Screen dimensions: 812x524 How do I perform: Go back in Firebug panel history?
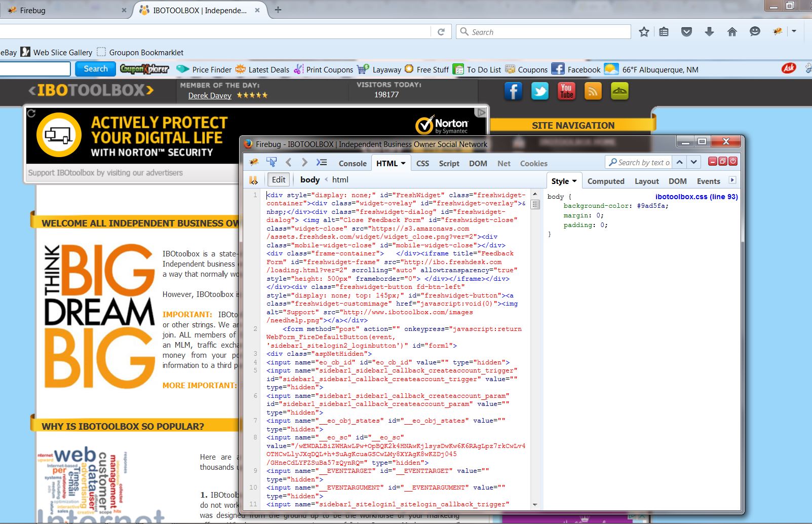289,163
